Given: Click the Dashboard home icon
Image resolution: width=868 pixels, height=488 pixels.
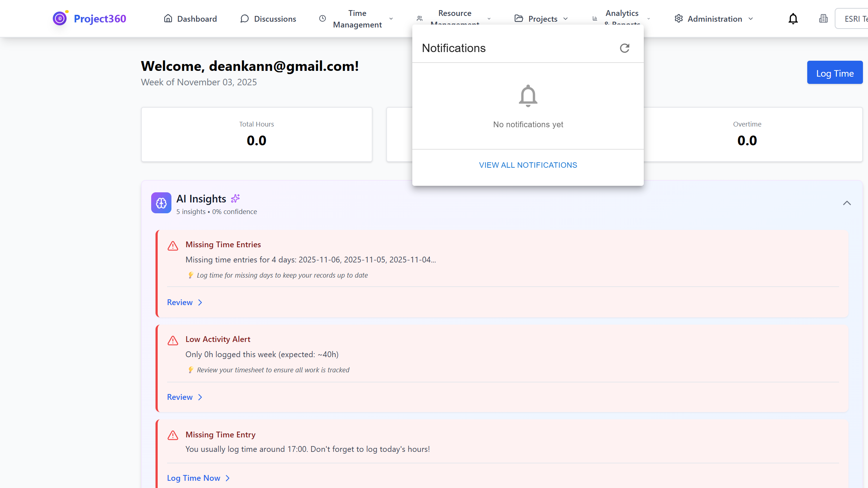Looking at the screenshot, I should 168,18.
